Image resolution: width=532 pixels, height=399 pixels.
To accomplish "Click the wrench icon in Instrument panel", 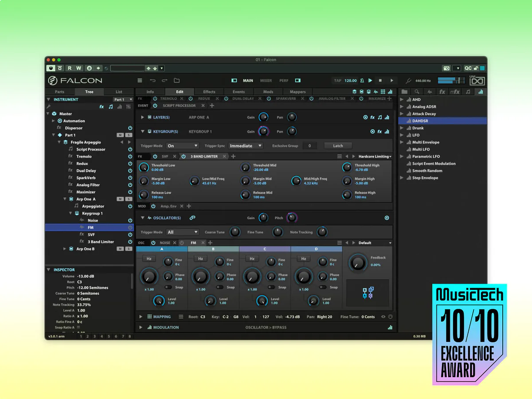I will pos(49,106).
